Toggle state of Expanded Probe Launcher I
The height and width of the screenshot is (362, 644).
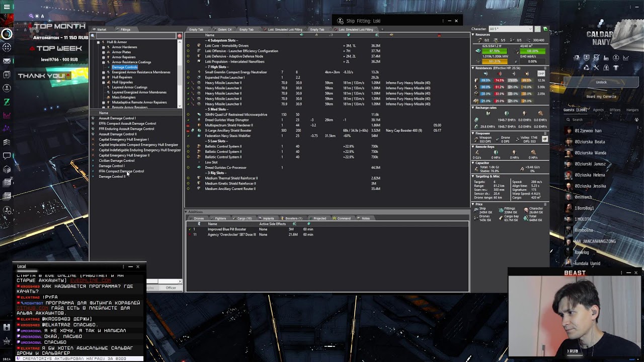tap(188, 77)
